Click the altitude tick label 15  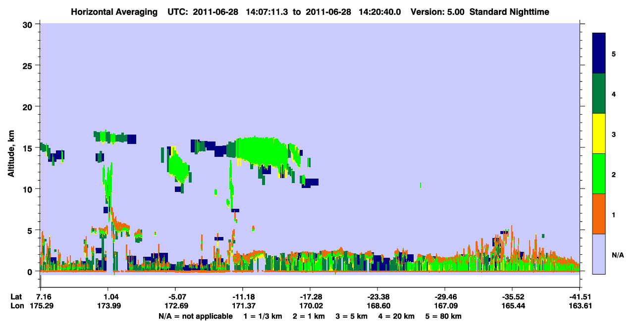29,148
